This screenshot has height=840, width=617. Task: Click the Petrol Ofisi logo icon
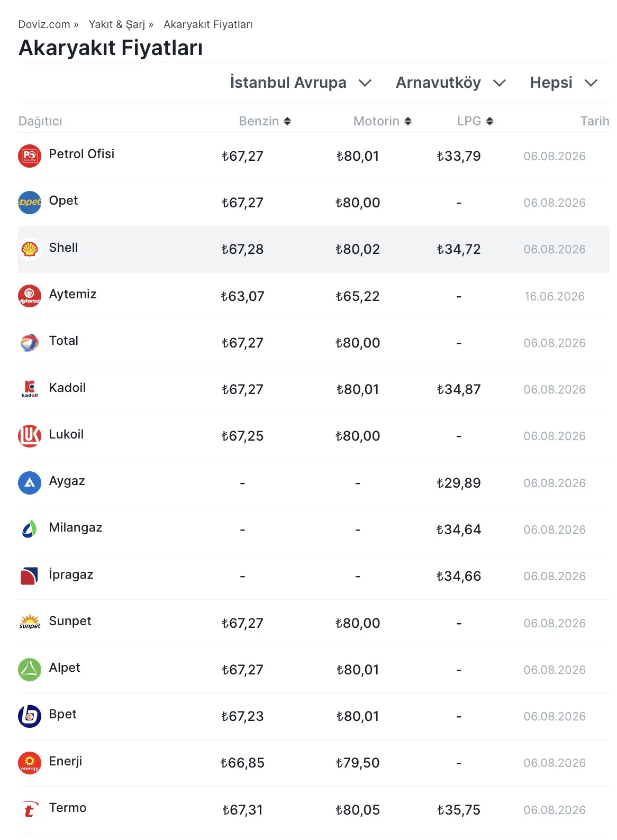pyautogui.click(x=30, y=156)
